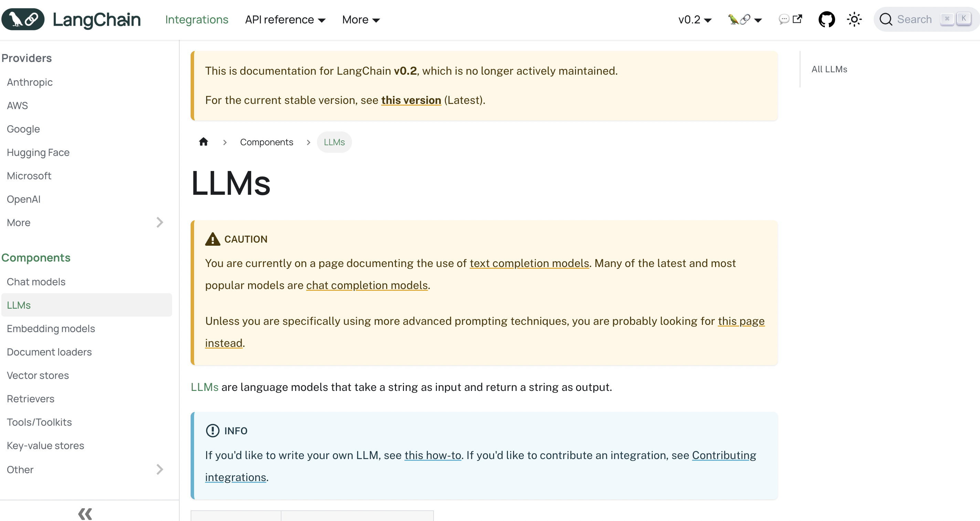Viewport: 980px width, 521px height.
Task: Expand the API reference dropdown
Action: (x=285, y=19)
